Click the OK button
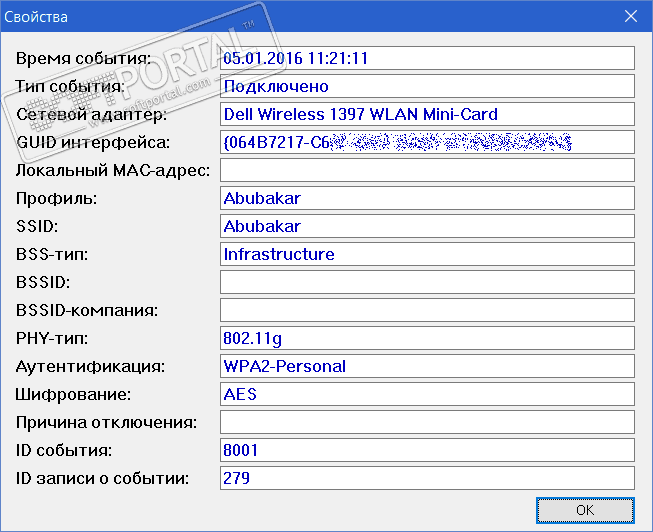The height and width of the screenshot is (532, 653). [585, 510]
